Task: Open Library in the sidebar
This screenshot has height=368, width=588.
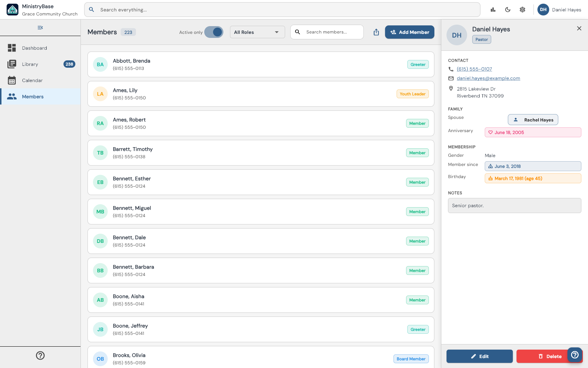Action: 40,64
